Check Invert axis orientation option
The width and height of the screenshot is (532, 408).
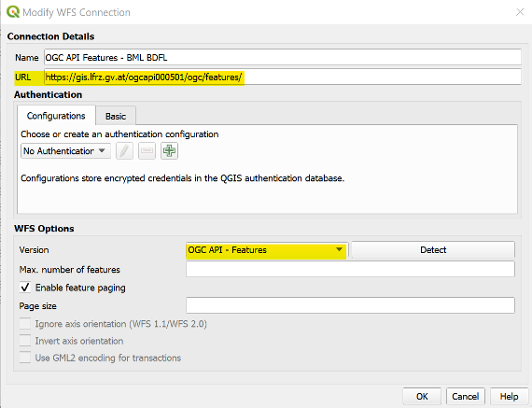click(x=25, y=341)
